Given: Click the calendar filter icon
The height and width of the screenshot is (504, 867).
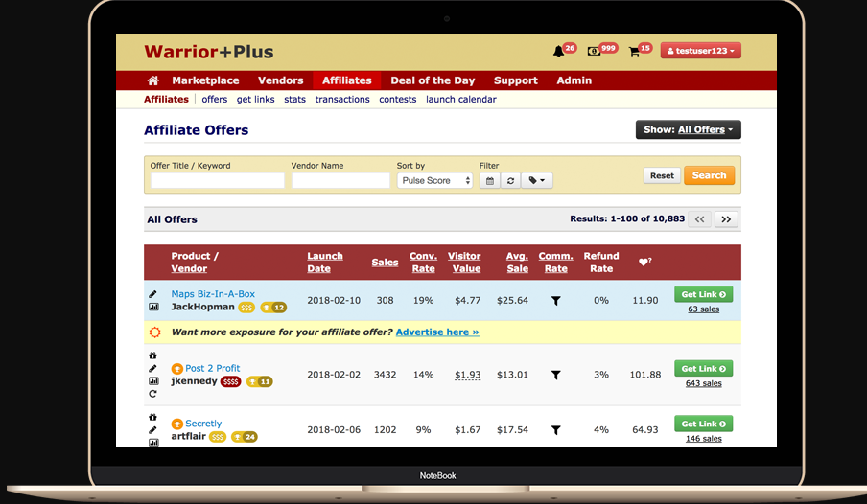Looking at the screenshot, I should tap(490, 181).
